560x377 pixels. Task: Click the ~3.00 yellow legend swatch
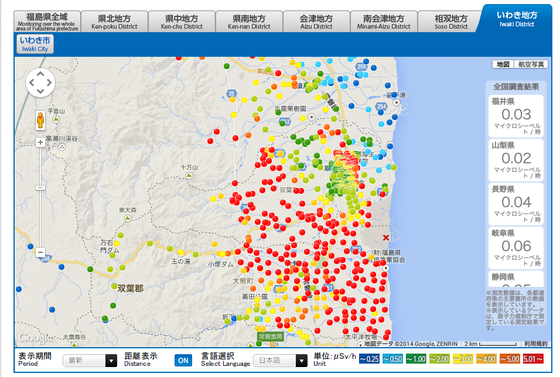pyautogui.click(x=463, y=358)
